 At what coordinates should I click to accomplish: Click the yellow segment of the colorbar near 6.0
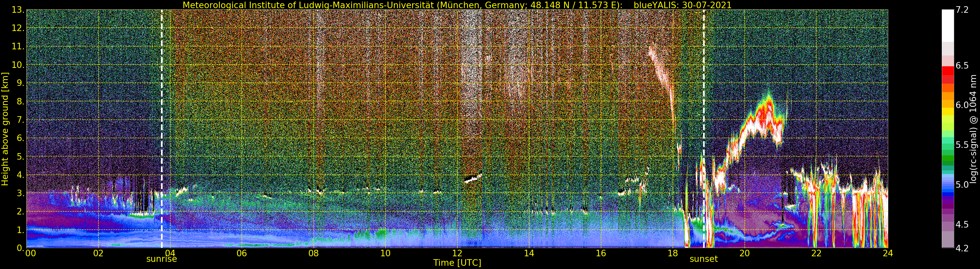pos(948,111)
